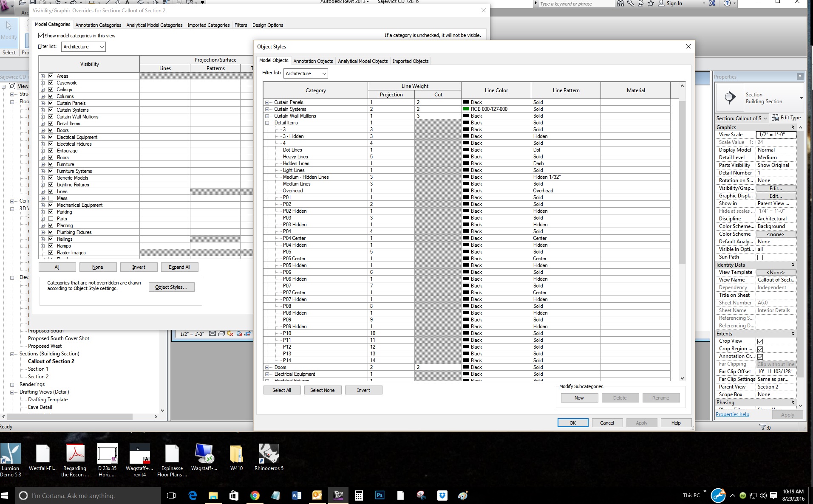Viewport: 813px width, 504px height.
Task: Click the Visual Style cube icon
Action: coord(221,334)
